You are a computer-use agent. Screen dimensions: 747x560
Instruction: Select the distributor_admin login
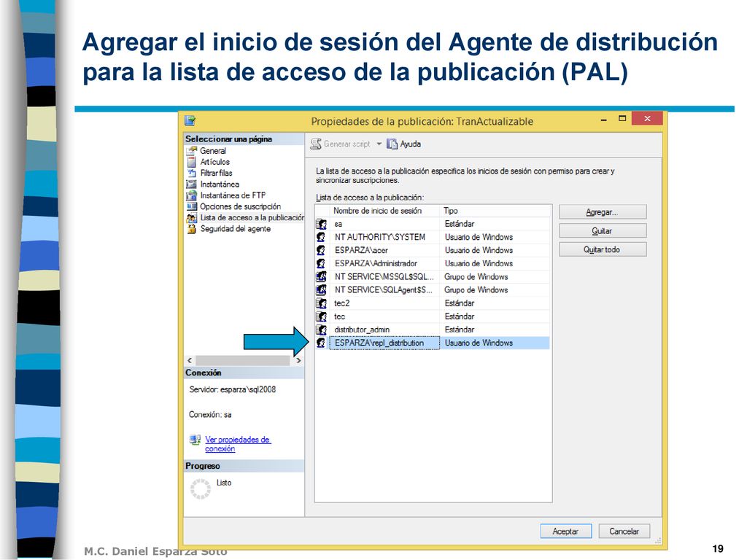coord(362,330)
